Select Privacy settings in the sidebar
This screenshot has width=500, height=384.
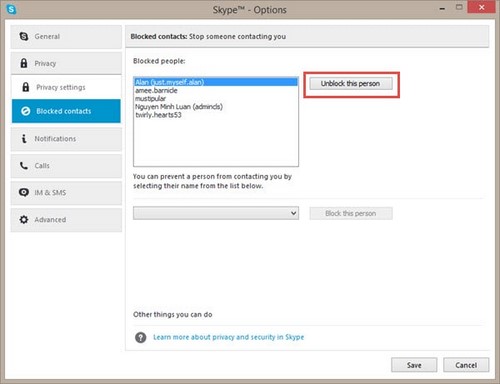[x=66, y=87]
